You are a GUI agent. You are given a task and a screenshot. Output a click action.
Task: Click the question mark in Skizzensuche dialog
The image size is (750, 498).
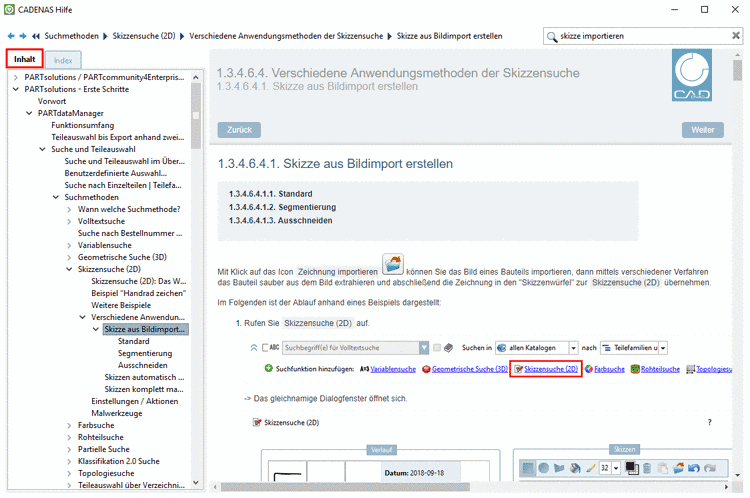click(709, 422)
